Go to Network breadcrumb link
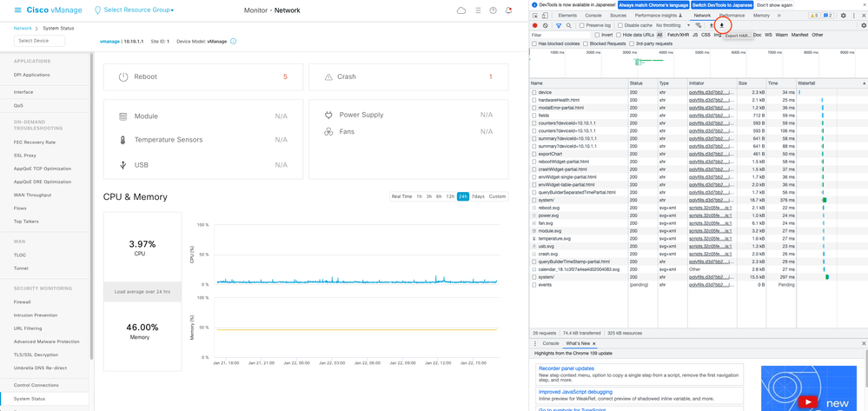Viewport: 868px width, 411px height. coord(23,28)
